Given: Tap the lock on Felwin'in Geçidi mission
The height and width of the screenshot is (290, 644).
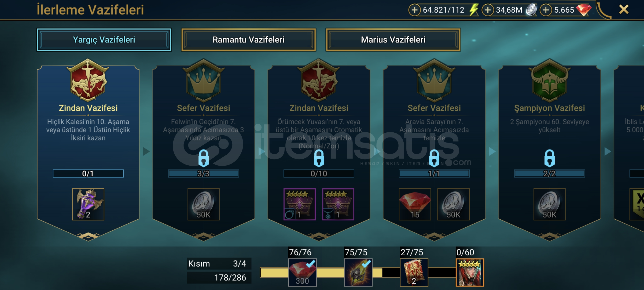Looking at the screenshot, I should tap(204, 158).
